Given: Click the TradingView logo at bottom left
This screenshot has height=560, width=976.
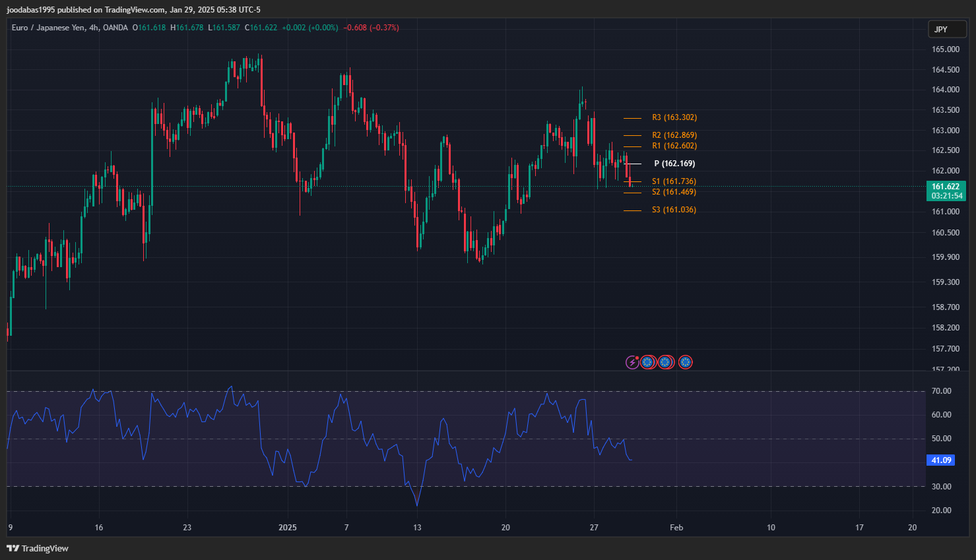Looking at the screenshot, I should click(38, 548).
